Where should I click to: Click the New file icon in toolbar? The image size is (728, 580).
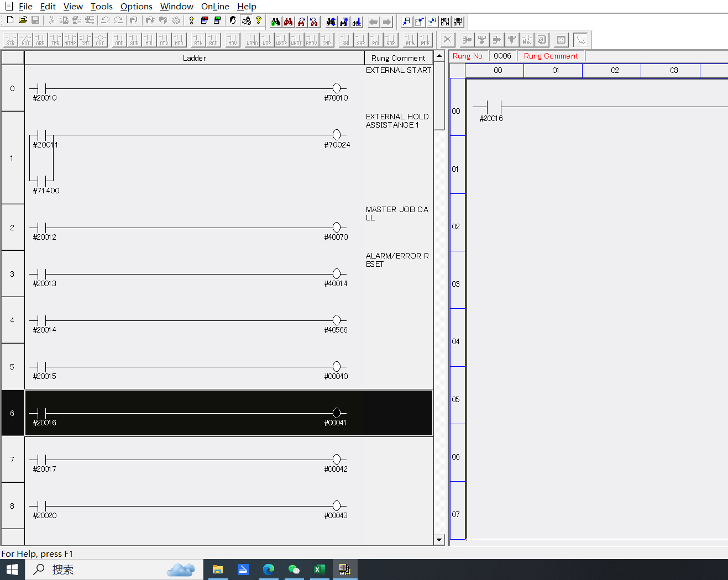point(10,20)
